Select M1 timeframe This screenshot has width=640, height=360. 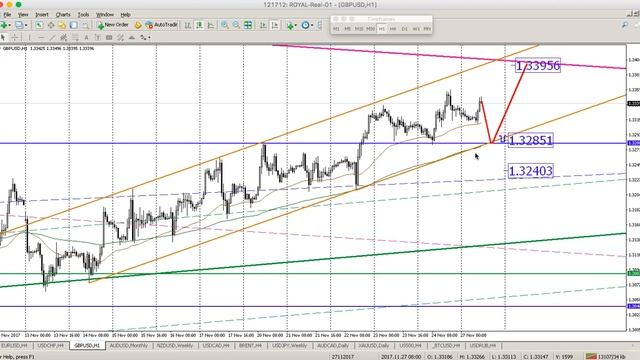coord(336,29)
